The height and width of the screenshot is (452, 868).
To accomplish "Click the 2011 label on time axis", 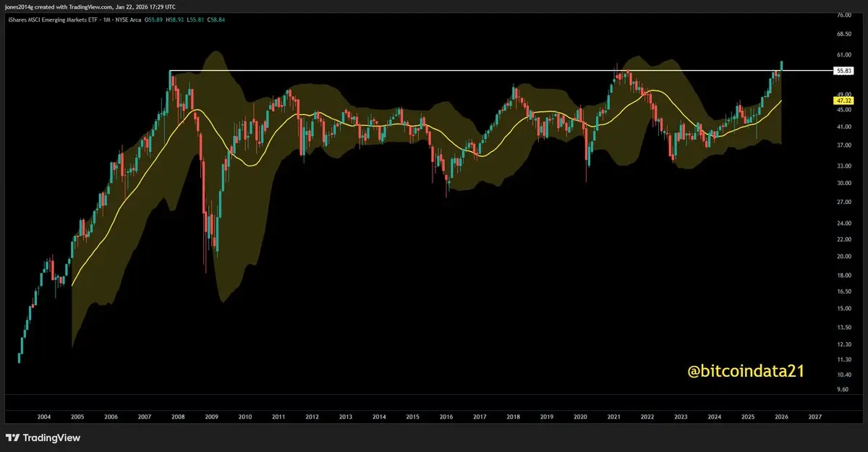I will tap(278, 417).
